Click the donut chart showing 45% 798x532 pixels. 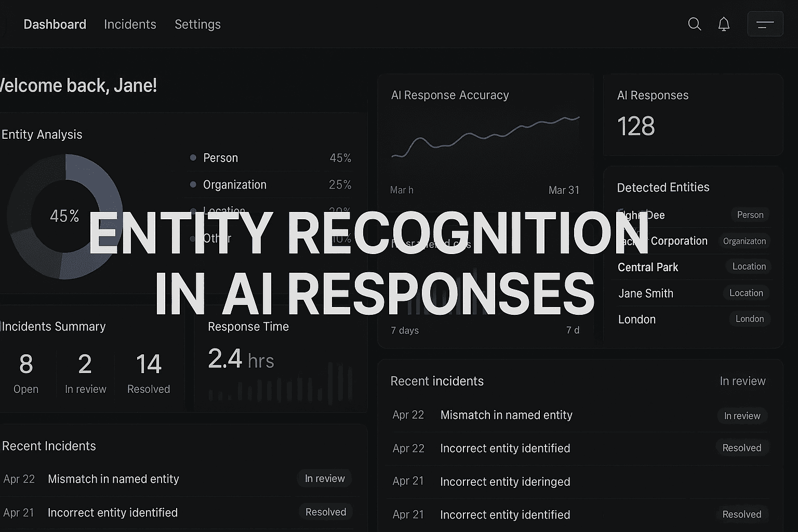[64, 216]
